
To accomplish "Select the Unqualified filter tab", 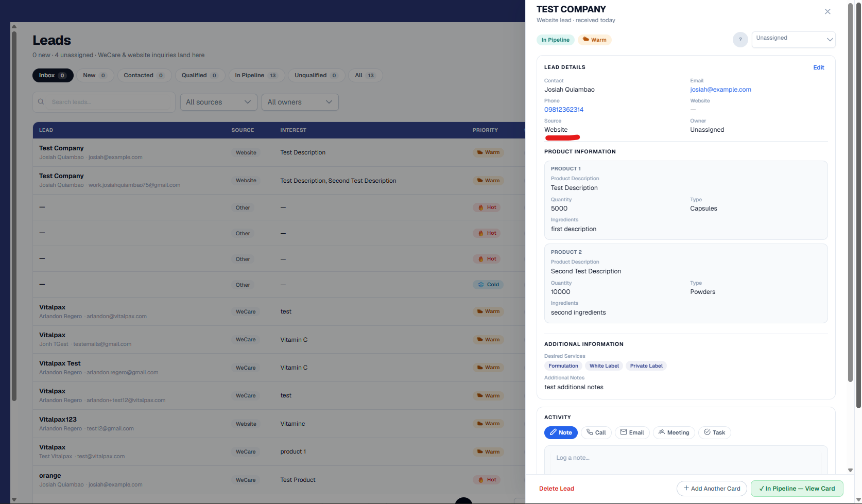I will 316,75.
